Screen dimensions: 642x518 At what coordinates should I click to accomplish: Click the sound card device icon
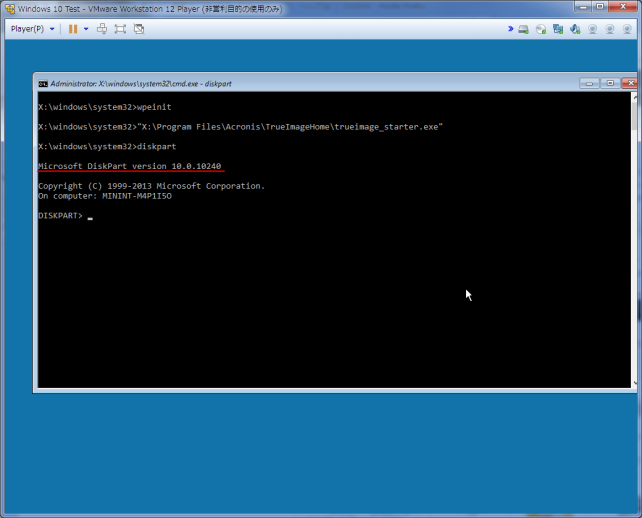coord(575,29)
